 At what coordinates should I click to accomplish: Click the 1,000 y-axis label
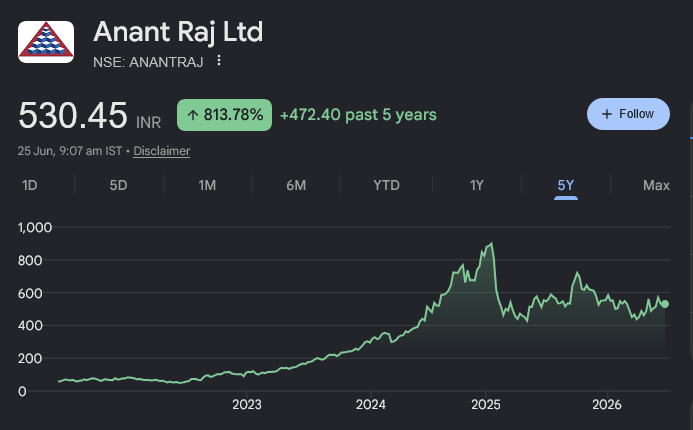coord(35,228)
